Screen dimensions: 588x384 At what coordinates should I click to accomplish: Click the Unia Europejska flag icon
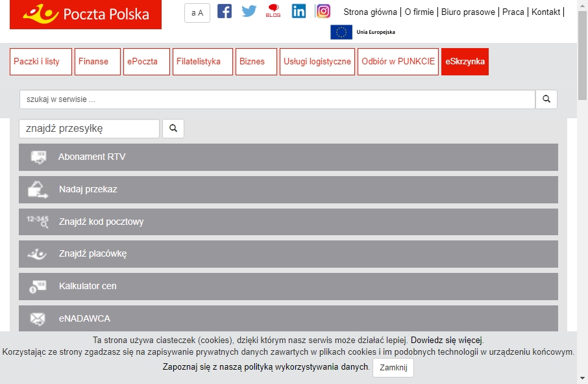341,32
